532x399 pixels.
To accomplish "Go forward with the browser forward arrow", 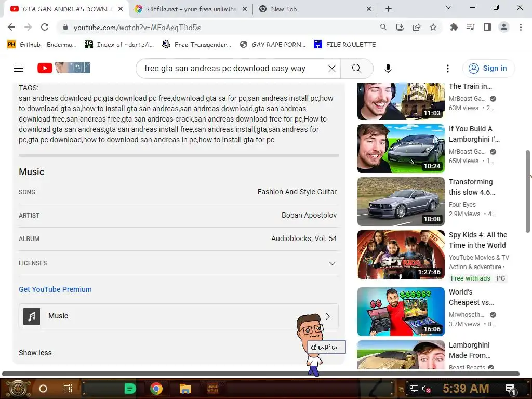I will (x=28, y=27).
